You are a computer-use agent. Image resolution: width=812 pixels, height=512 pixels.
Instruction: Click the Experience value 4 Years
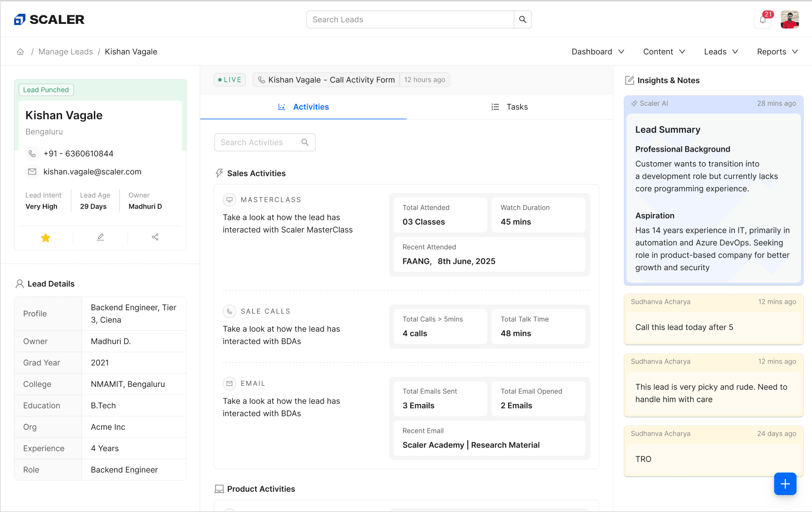click(105, 448)
